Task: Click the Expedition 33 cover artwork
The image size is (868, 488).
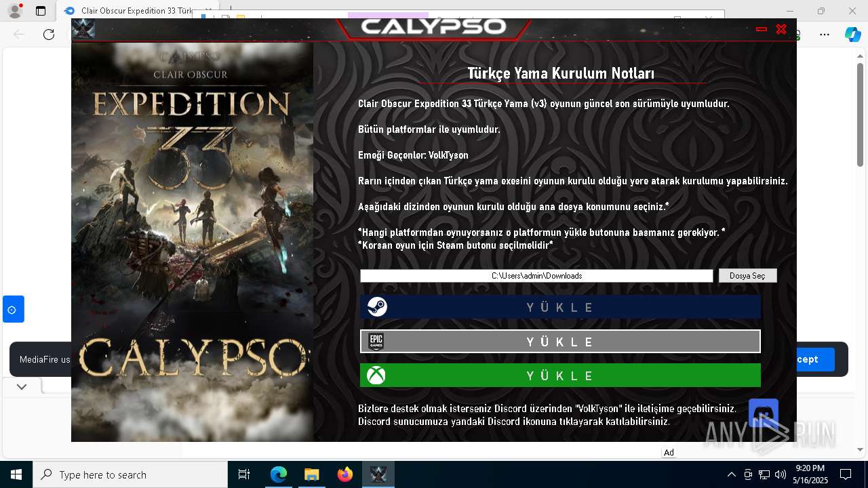Action: coord(193,242)
